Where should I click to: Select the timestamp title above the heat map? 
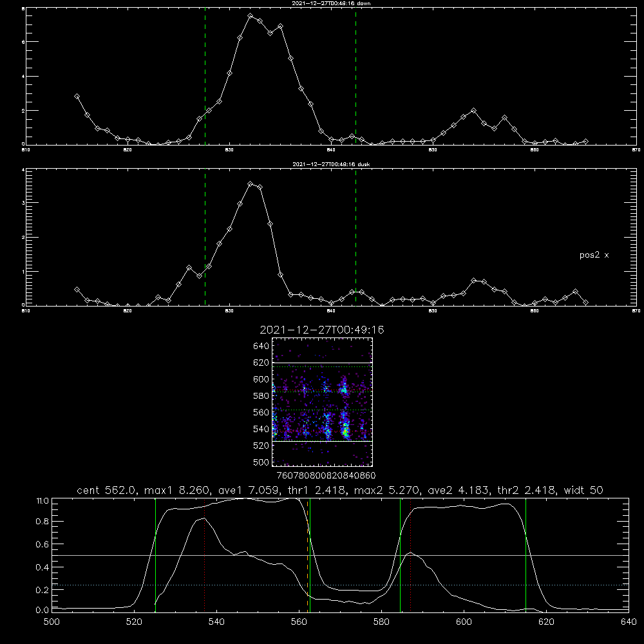(x=322, y=330)
